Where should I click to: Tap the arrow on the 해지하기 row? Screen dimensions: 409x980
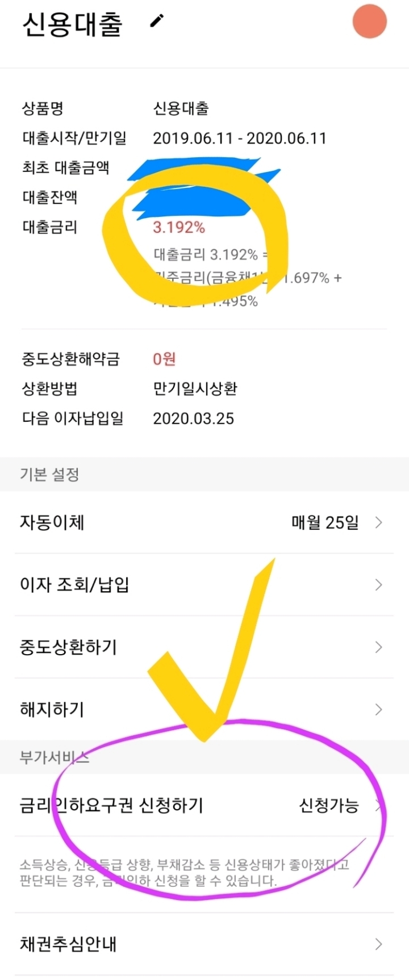(x=378, y=709)
